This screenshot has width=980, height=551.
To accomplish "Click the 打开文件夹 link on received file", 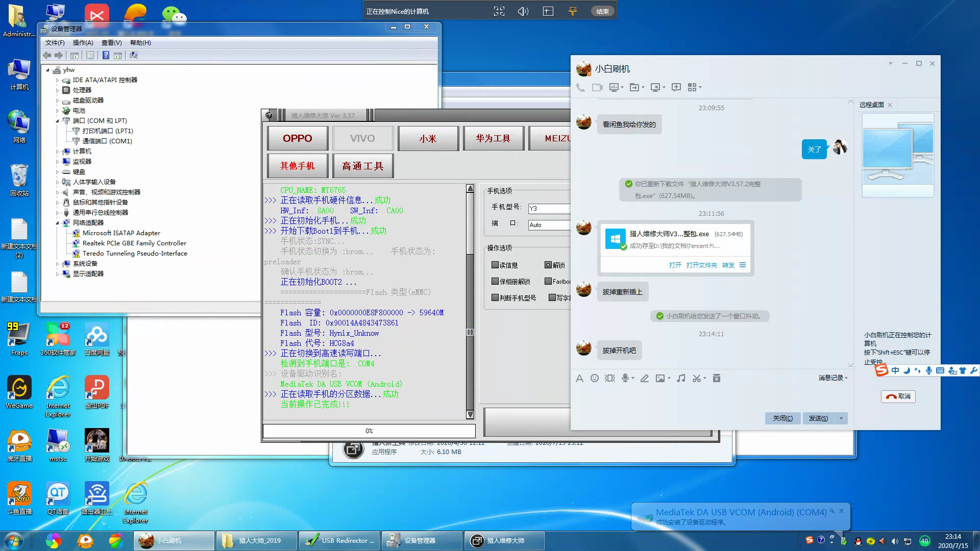I will pyautogui.click(x=701, y=265).
